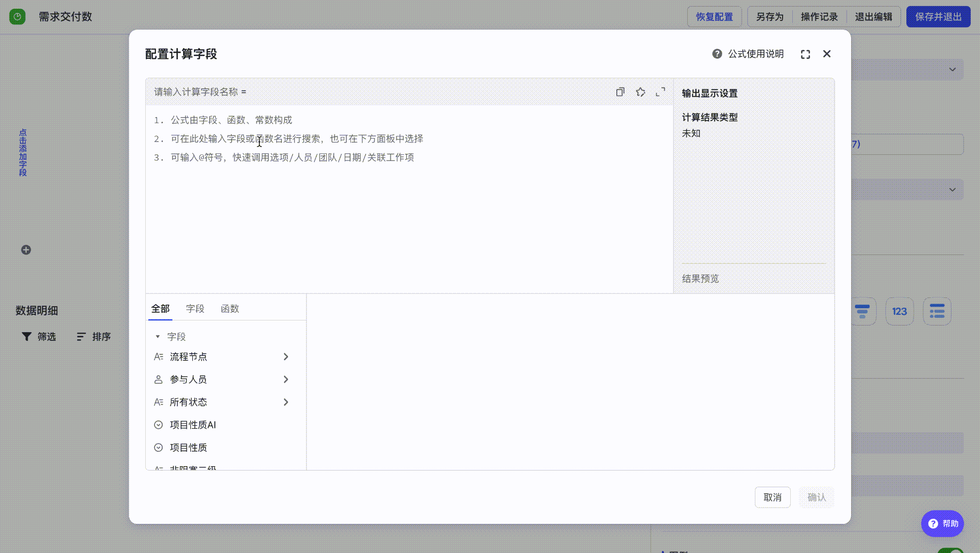980x553 pixels.
Task: Click 点击添加字段 vertical label
Action: tap(23, 153)
